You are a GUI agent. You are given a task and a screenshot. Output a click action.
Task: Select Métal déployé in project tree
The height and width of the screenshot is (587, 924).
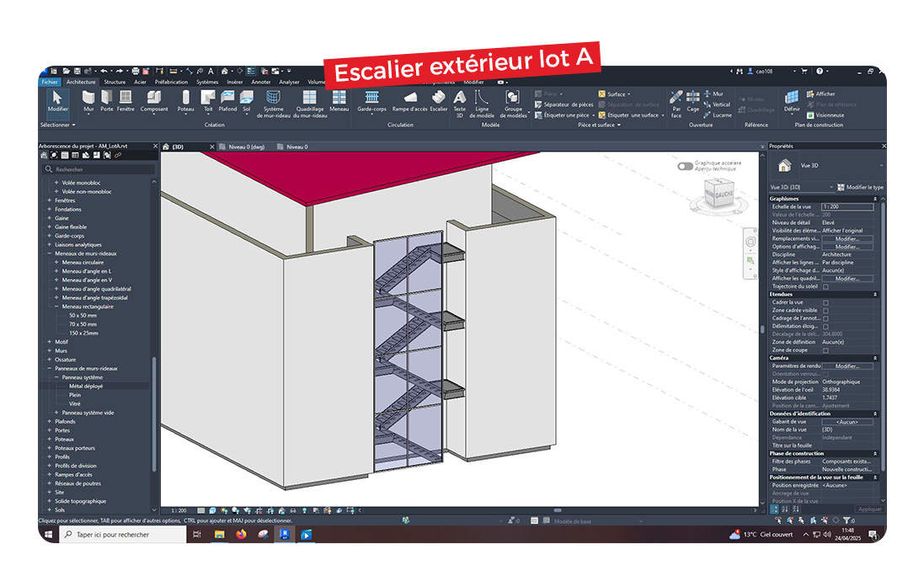coord(86,386)
